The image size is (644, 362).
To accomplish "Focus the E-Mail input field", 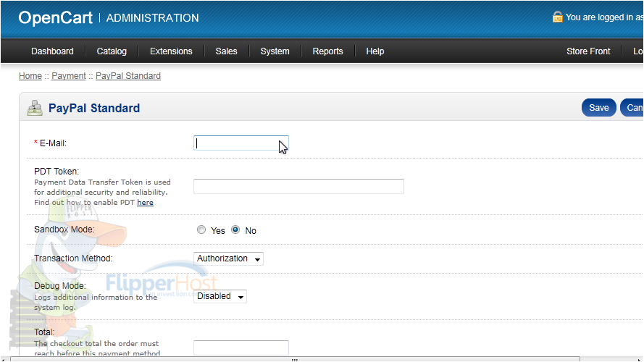I will [241, 143].
